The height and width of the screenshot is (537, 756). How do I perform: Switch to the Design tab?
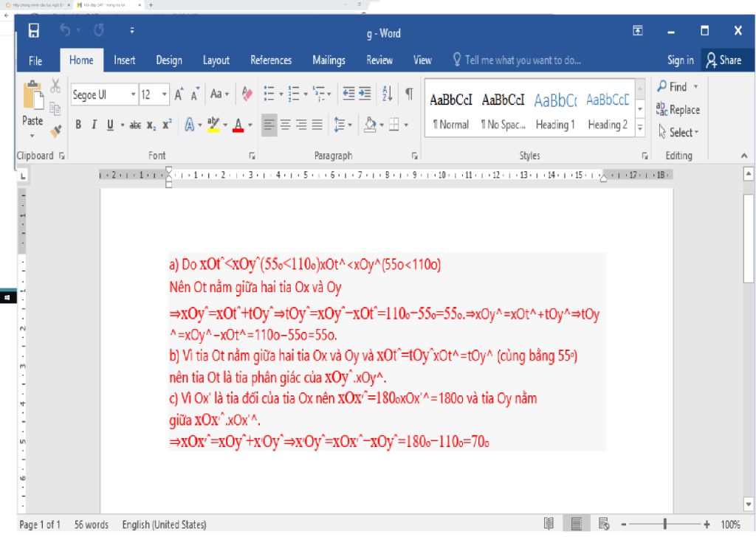(169, 60)
